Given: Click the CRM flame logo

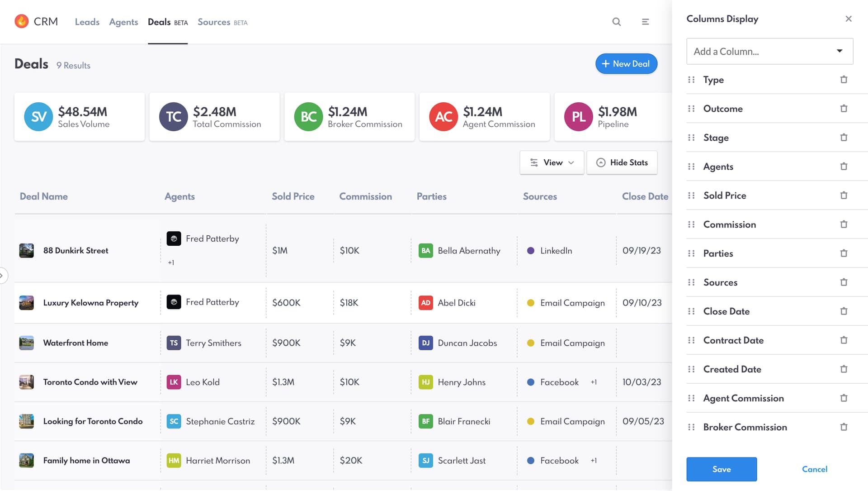Looking at the screenshot, I should pos(22,21).
